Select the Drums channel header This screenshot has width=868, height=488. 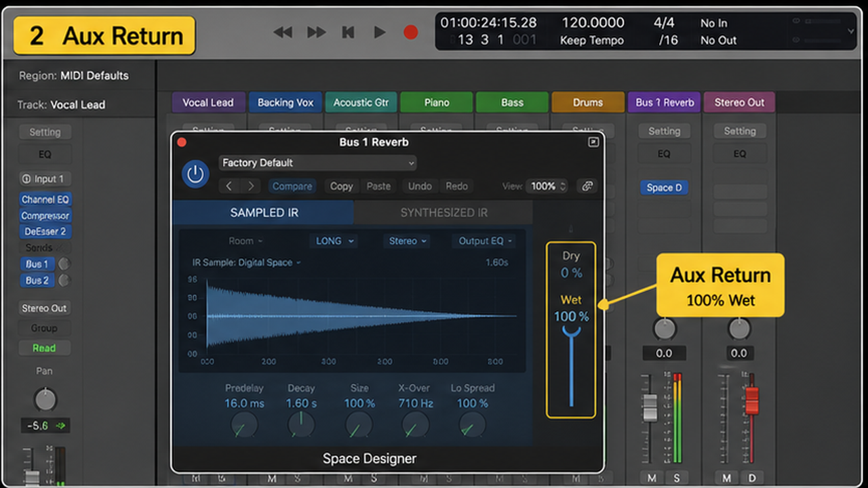tap(588, 102)
